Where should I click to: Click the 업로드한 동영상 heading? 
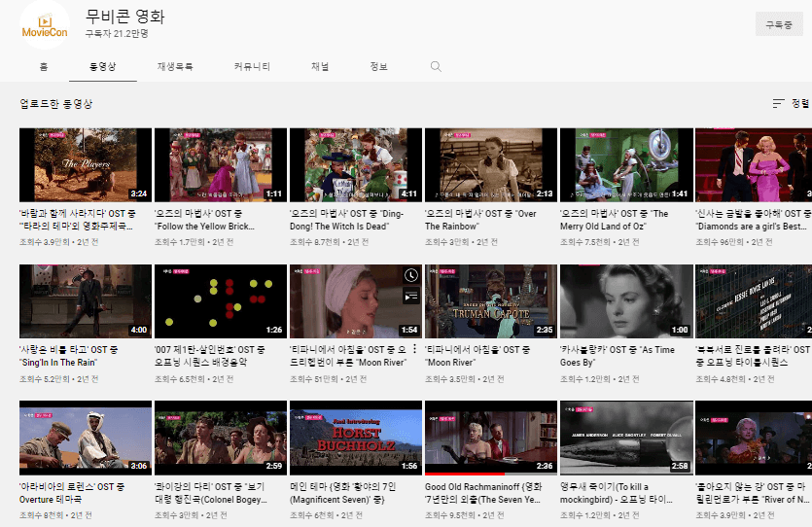click(x=56, y=103)
